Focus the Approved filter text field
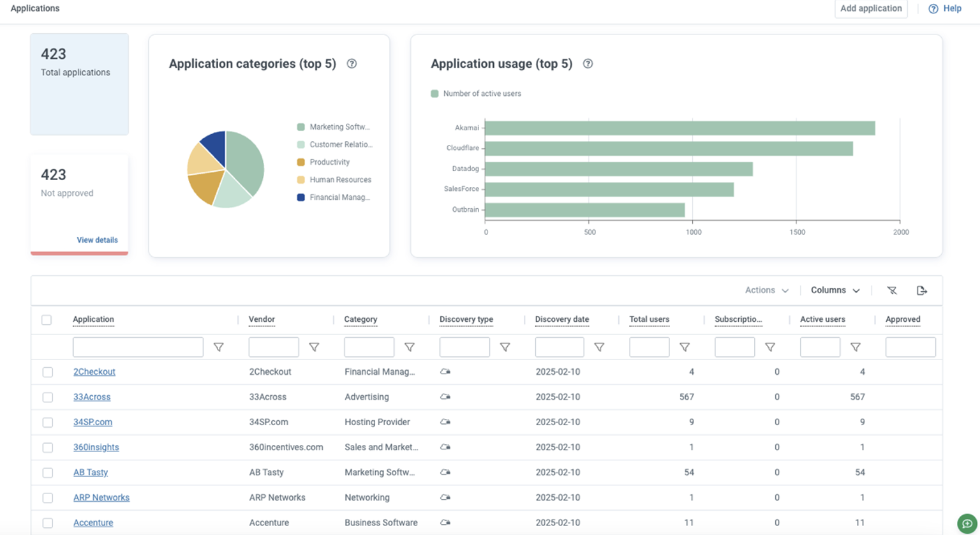Viewport: 980px width, 535px height. click(x=910, y=347)
